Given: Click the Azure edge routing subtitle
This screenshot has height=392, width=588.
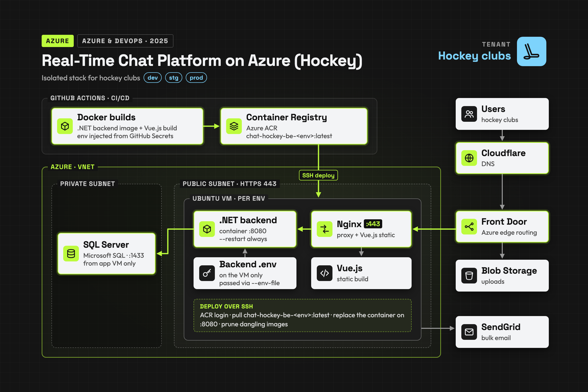Looking at the screenshot, I should (509, 233).
